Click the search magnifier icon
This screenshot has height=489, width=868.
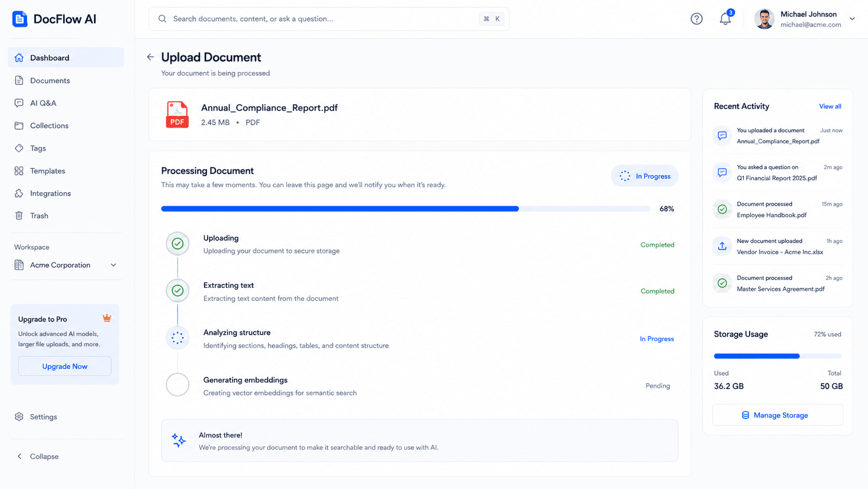pyautogui.click(x=162, y=19)
